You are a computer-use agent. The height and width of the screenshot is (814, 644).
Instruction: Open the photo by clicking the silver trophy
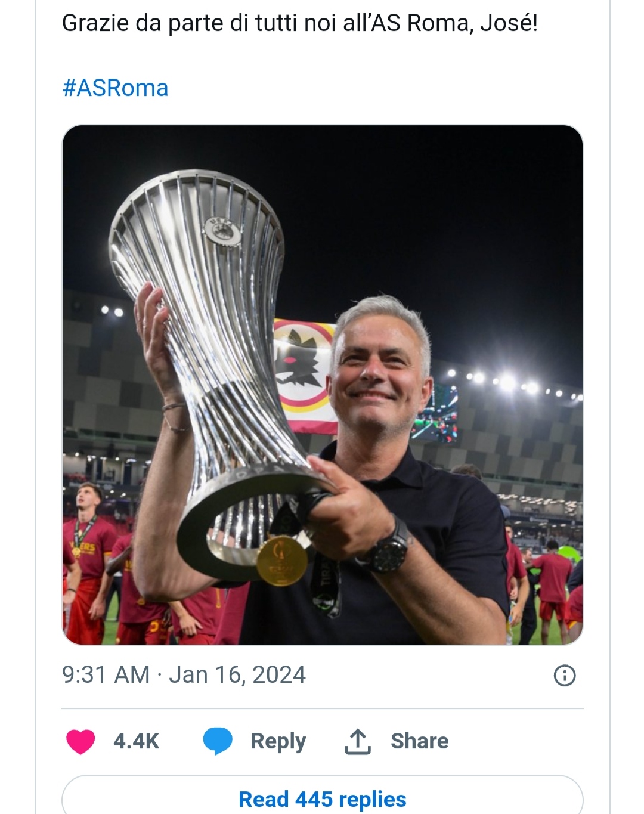(221, 358)
